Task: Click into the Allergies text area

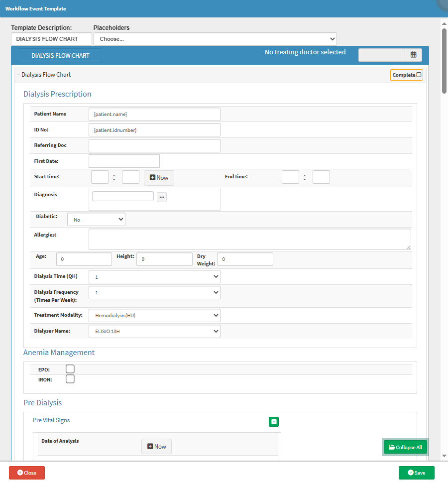Action: pyautogui.click(x=249, y=239)
